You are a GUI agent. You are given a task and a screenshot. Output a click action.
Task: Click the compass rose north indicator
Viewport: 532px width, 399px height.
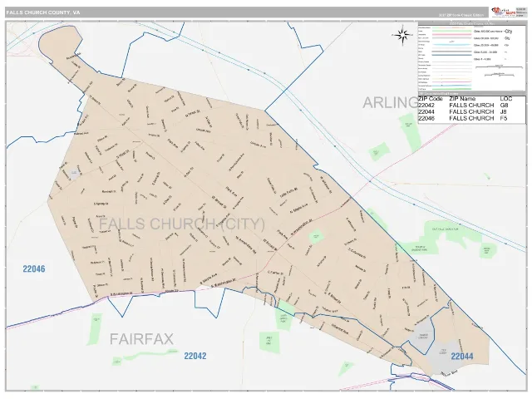click(402, 35)
